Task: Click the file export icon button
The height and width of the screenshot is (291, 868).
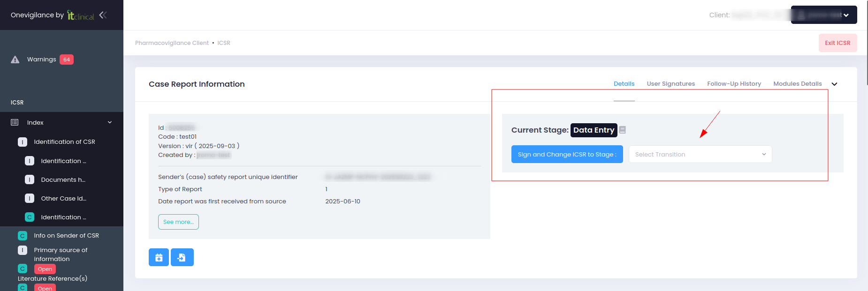Action: 182,257
